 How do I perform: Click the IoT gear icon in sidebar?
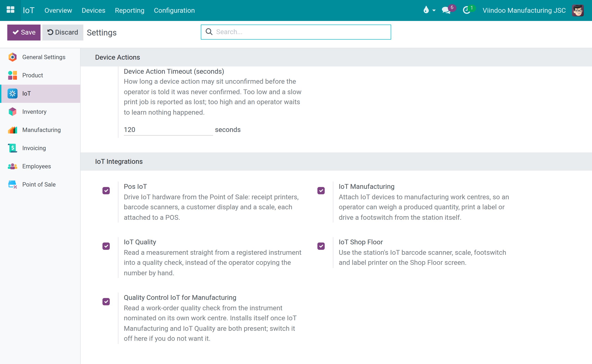[x=13, y=94]
